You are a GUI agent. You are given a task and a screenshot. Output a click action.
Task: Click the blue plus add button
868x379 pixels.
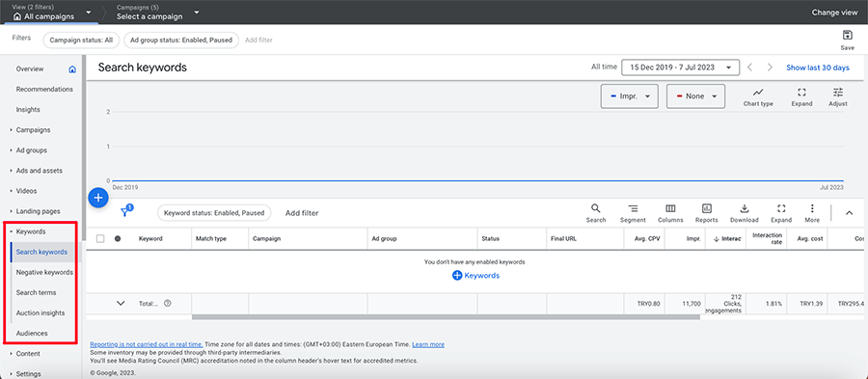[98, 197]
